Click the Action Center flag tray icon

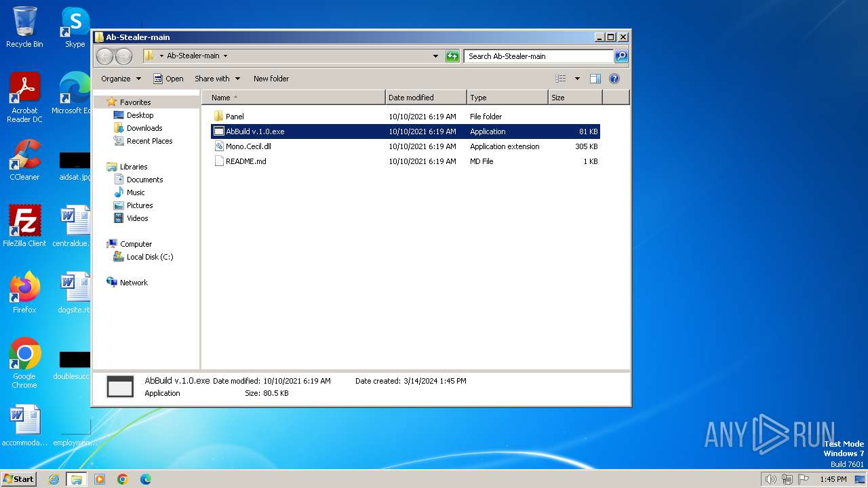[x=804, y=479]
